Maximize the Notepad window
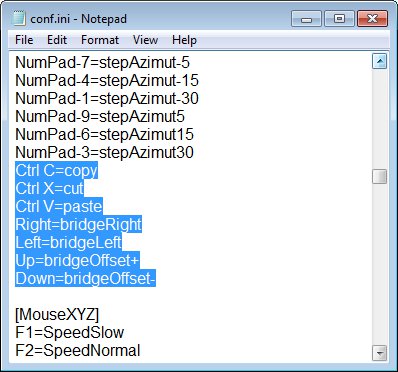398x372 pixels. point(339,19)
